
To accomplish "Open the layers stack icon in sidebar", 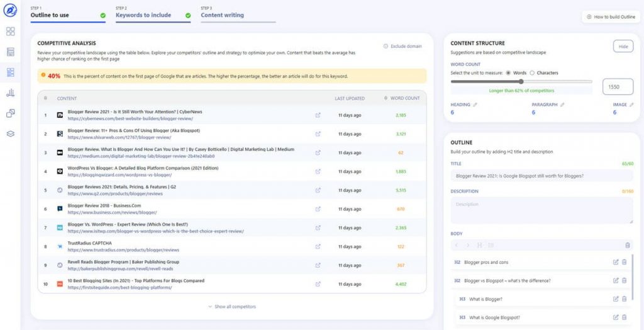I will [x=10, y=134].
